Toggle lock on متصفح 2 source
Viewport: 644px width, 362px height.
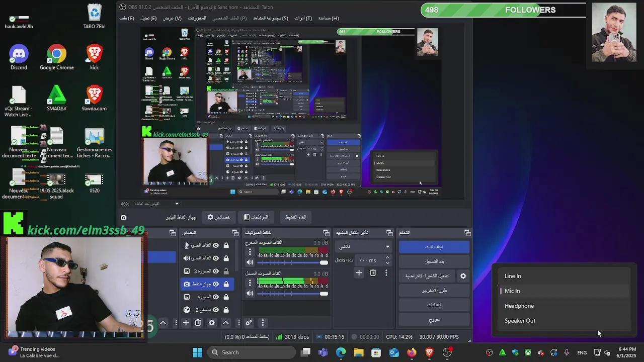coord(226,310)
